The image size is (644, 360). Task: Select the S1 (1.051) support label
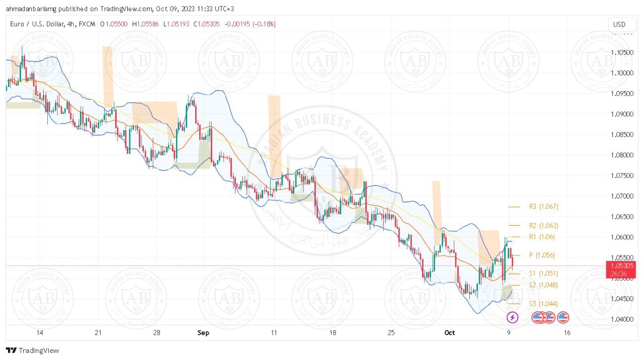[x=543, y=274]
